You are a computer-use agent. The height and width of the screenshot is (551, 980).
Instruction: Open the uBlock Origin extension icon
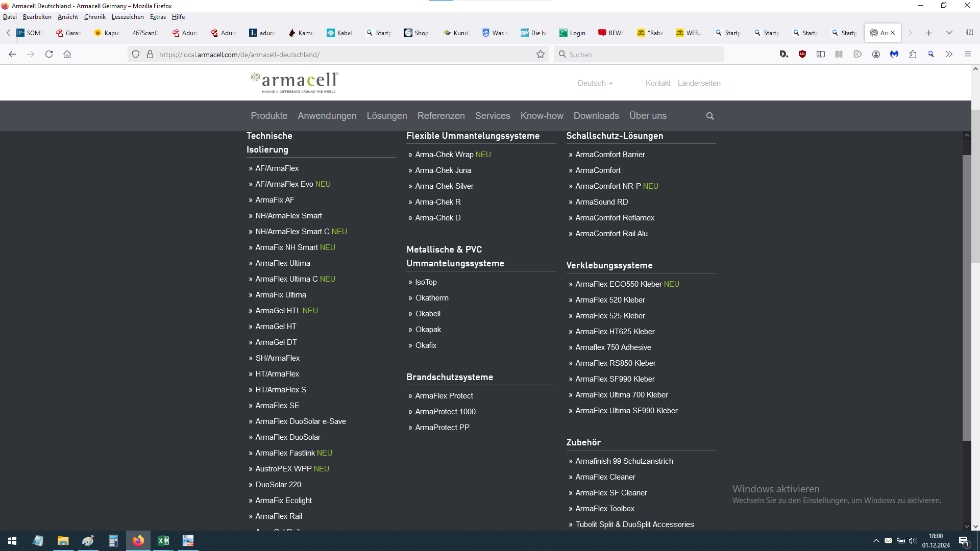802,54
